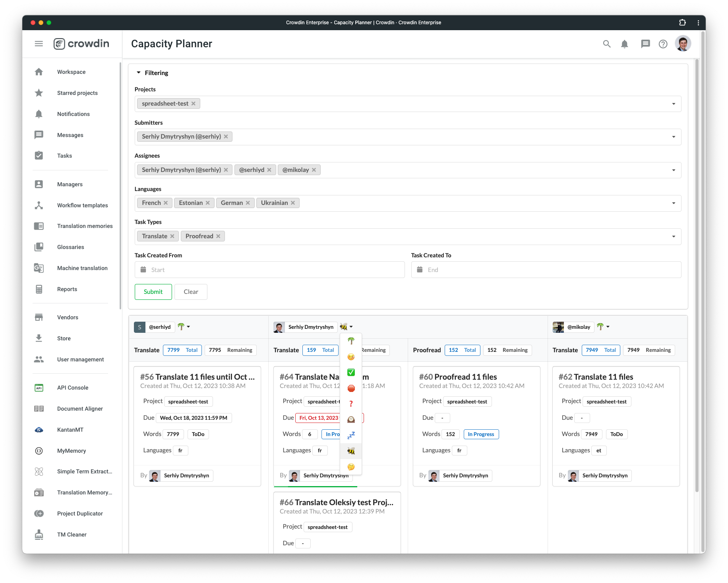The image size is (728, 583).
Task: Open Machine translation in sidebar
Action: (x=82, y=268)
